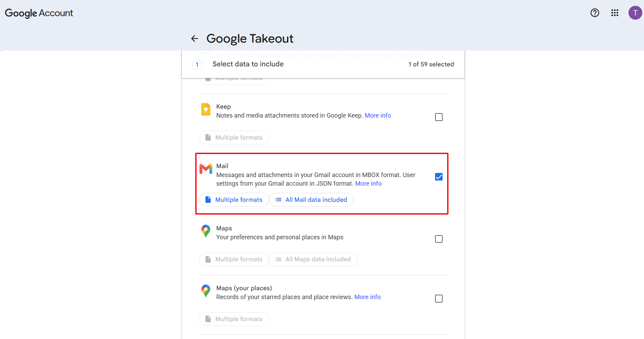Select the Maps (your places) checkbox
This screenshot has height=339, width=644.
(x=439, y=299)
